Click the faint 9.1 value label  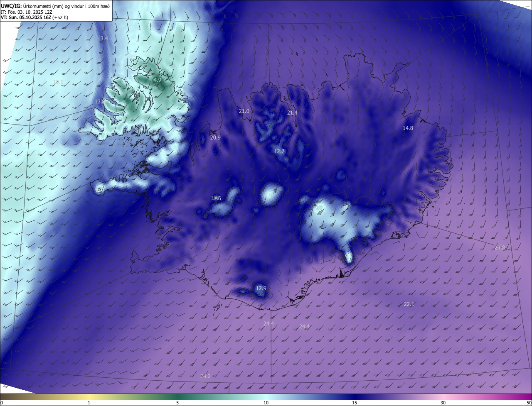[x=22, y=169]
